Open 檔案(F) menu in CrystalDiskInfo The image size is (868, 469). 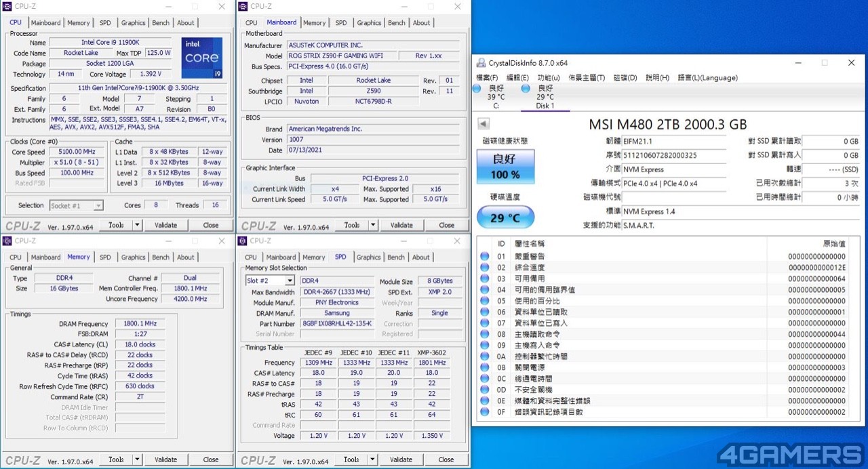[x=487, y=78]
